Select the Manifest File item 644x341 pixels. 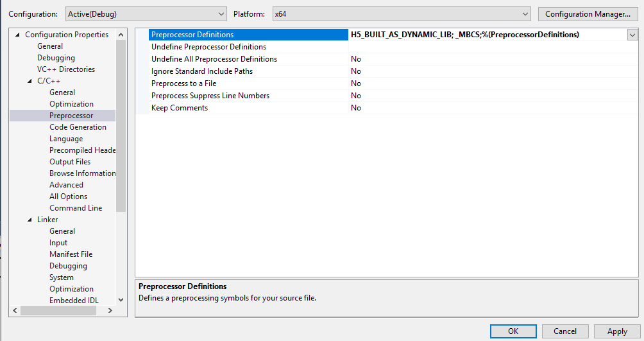(71, 254)
